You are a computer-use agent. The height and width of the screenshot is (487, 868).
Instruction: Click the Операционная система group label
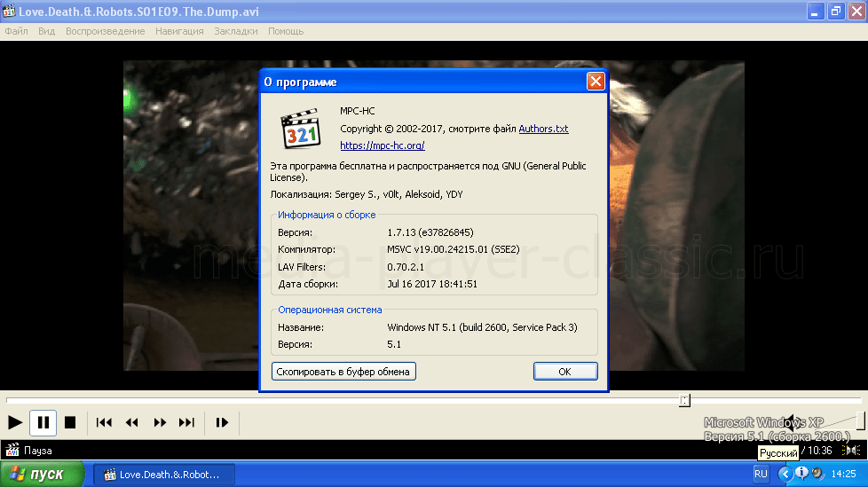point(330,310)
